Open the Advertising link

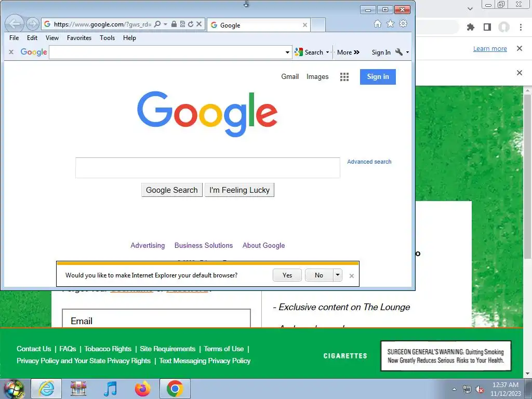pyautogui.click(x=148, y=245)
